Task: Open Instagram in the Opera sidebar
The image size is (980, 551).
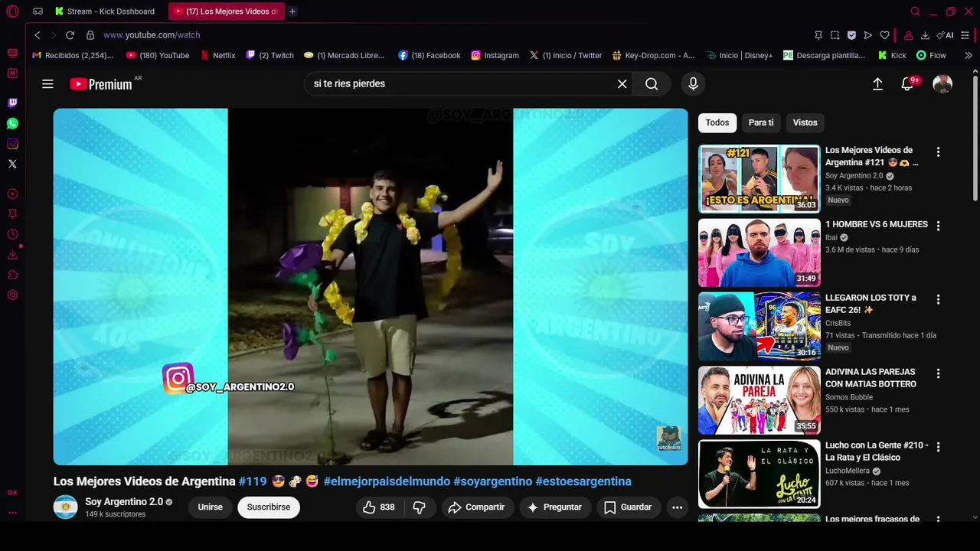Action: coord(12,144)
